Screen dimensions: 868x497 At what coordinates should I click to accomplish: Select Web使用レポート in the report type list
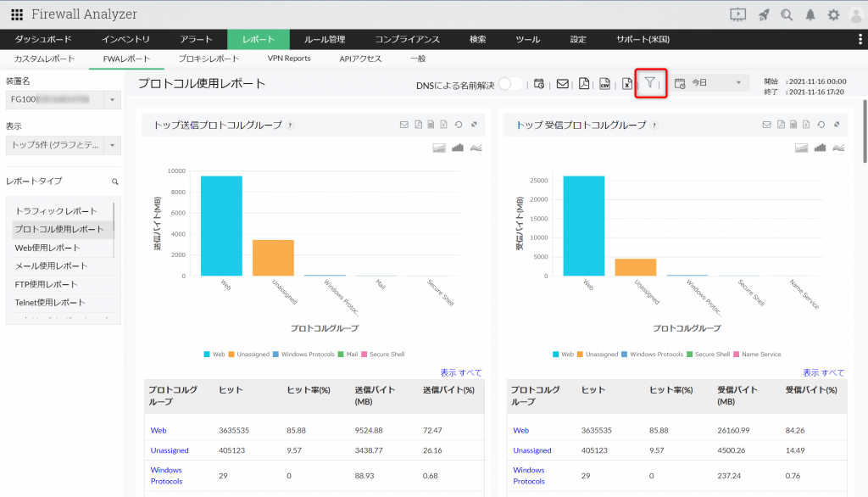click(47, 248)
